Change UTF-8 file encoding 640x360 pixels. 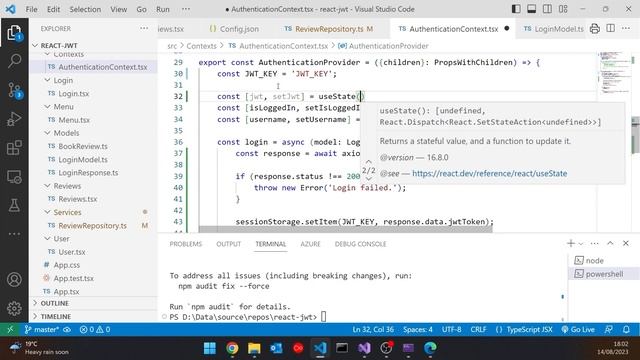click(451, 329)
